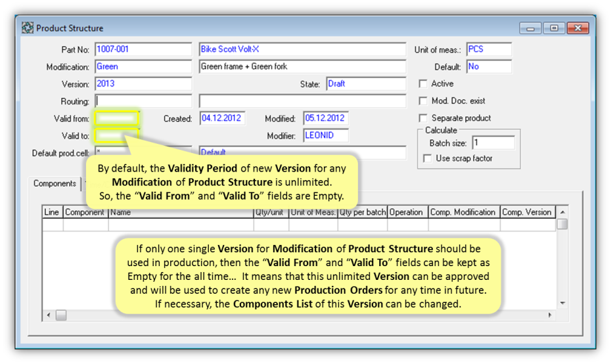Viewport: 611px width, 364px height.
Task: Click the Product Structure window icon
Action: point(28,28)
